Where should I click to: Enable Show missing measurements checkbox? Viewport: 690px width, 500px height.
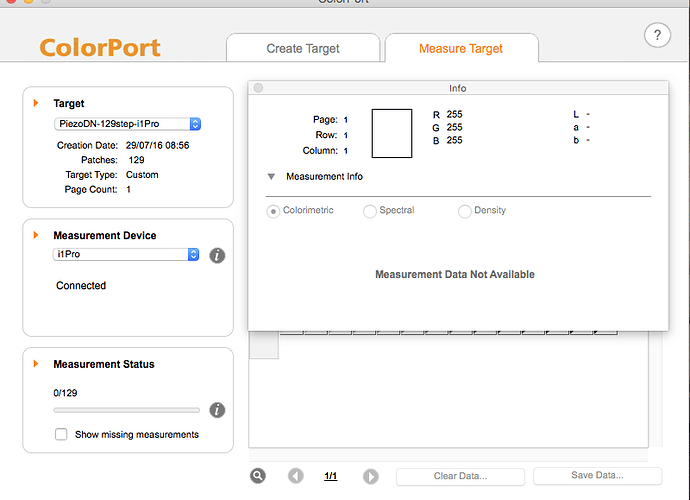click(x=61, y=434)
